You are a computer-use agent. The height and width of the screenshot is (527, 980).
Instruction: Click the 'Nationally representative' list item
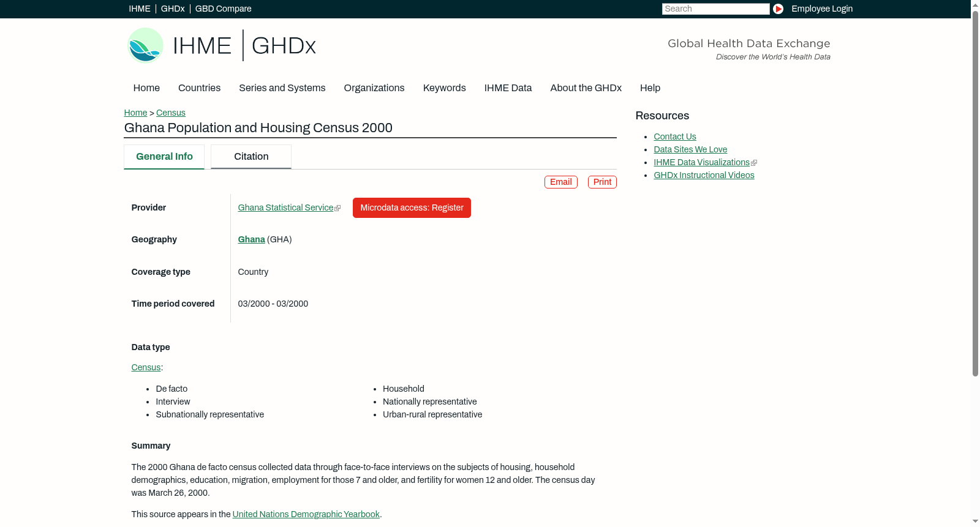coord(430,402)
